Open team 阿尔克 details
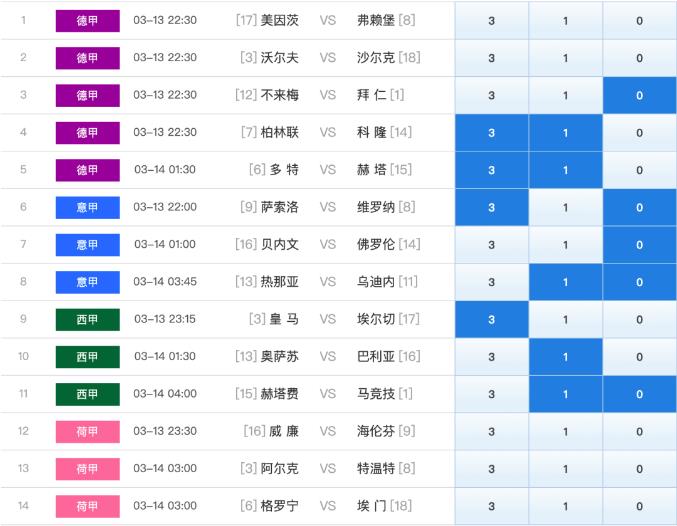 [279, 469]
